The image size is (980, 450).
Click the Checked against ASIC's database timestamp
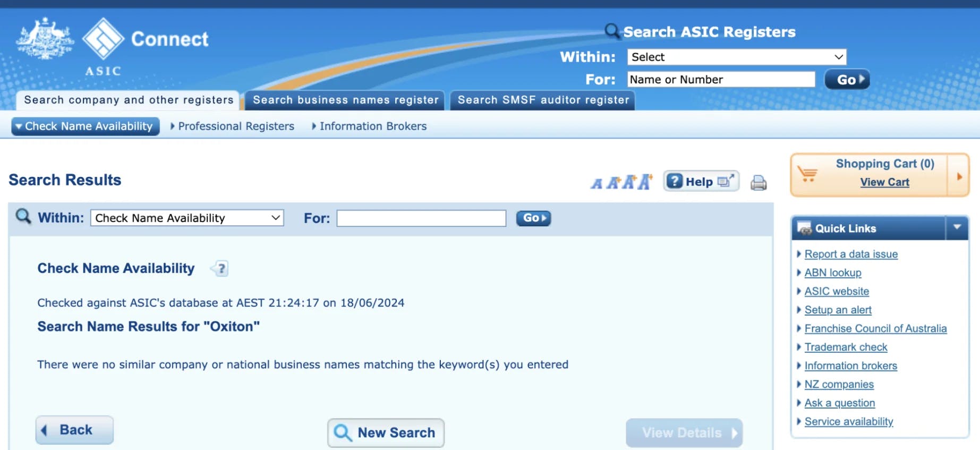click(220, 303)
